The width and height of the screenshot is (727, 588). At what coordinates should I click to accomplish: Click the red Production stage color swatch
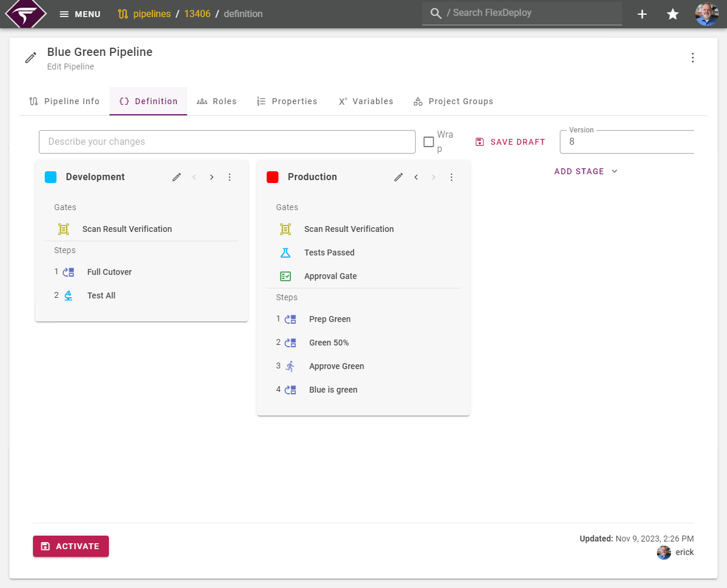pos(273,177)
